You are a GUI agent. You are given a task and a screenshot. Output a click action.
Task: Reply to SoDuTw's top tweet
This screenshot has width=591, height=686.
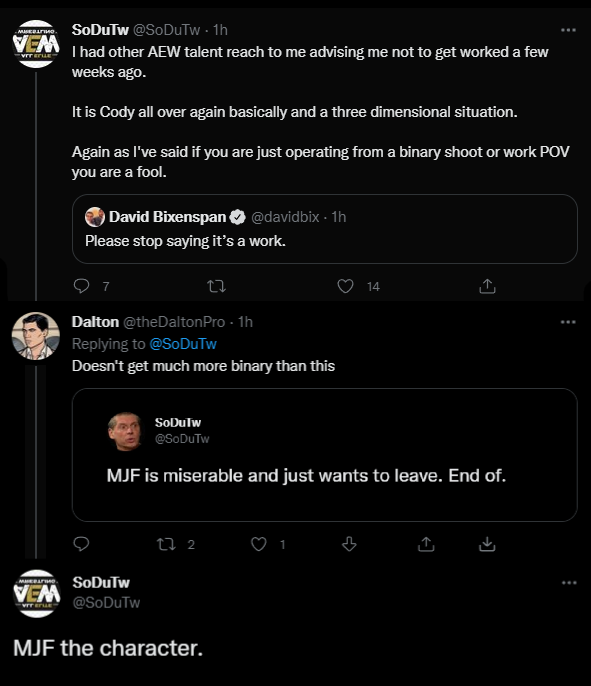tap(81, 286)
